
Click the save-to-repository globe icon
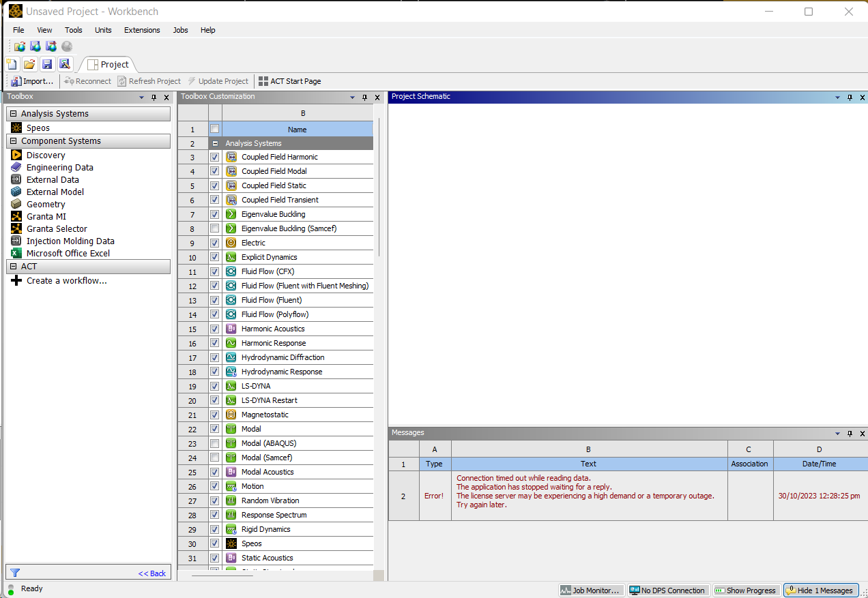[x=35, y=46]
